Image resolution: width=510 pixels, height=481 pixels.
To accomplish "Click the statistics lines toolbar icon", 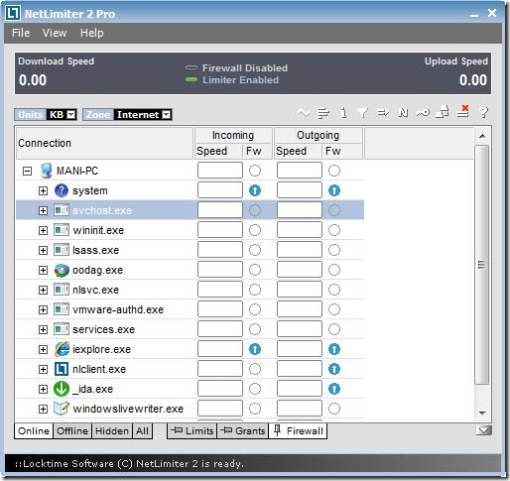I will 323,113.
